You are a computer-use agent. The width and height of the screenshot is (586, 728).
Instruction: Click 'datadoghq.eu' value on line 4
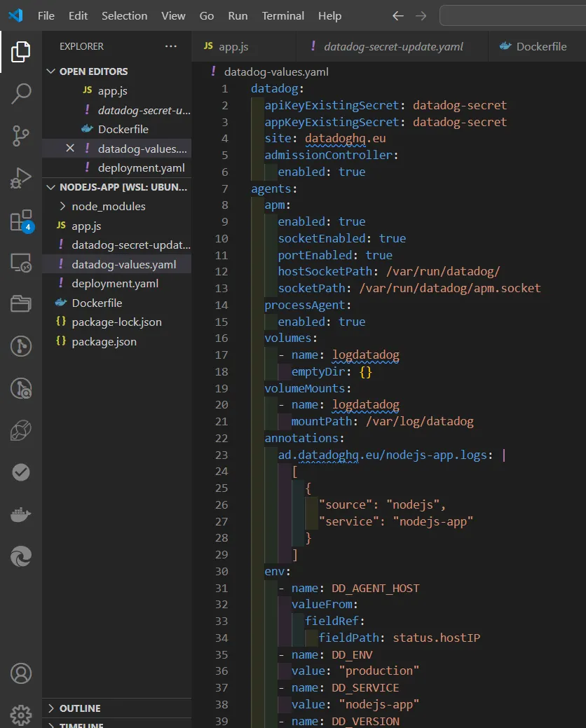tap(345, 138)
